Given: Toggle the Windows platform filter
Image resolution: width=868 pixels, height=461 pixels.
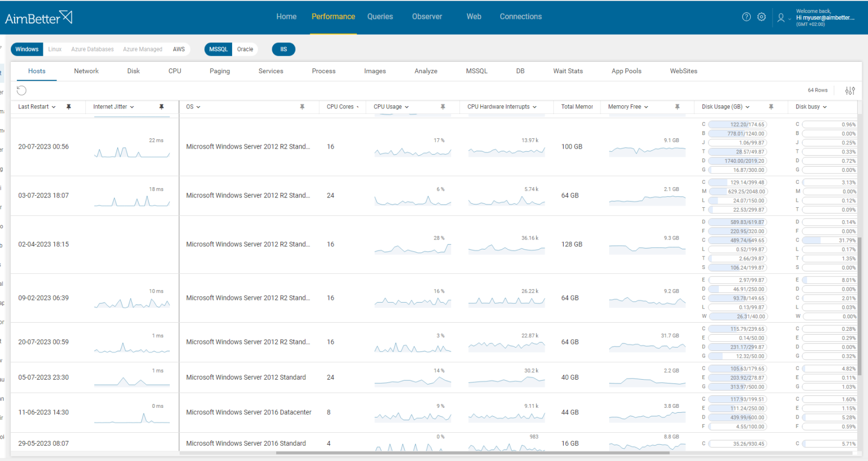Looking at the screenshot, I should point(27,49).
